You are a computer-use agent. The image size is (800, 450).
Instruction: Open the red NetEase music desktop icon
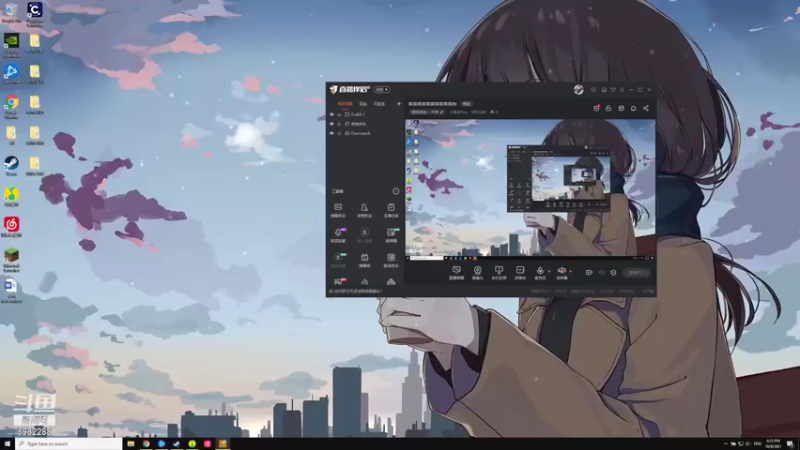point(11,227)
